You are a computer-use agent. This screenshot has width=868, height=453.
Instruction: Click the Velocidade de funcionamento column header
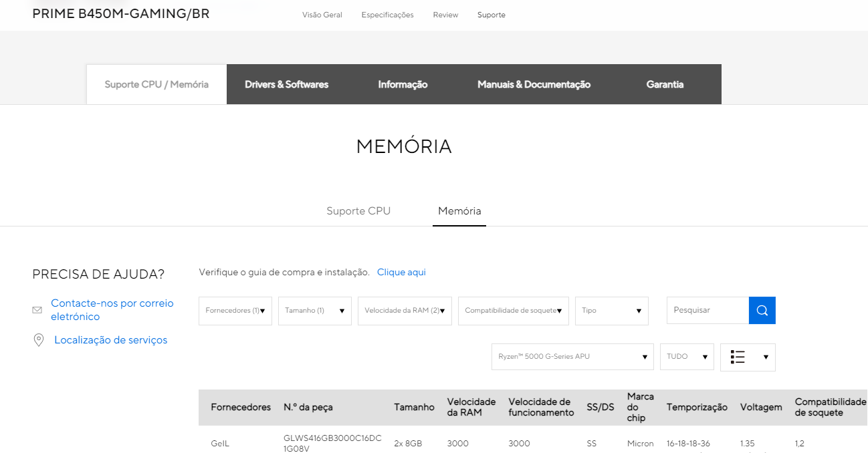click(x=541, y=407)
